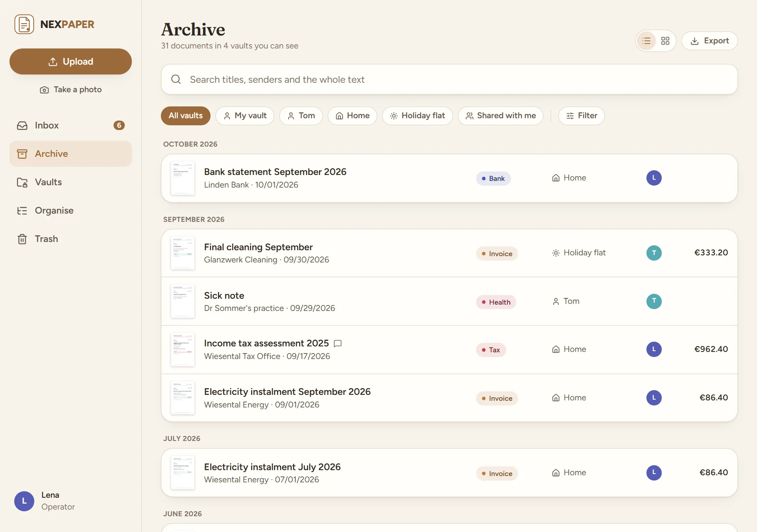Select the Tom vault chip
The image size is (757, 532).
[301, 115]
